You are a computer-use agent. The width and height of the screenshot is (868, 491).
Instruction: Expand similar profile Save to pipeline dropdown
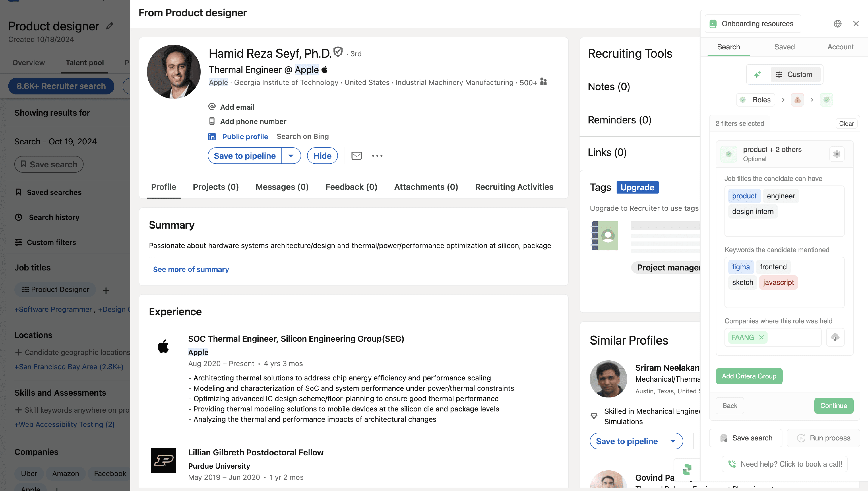click(x=673, y=441)
